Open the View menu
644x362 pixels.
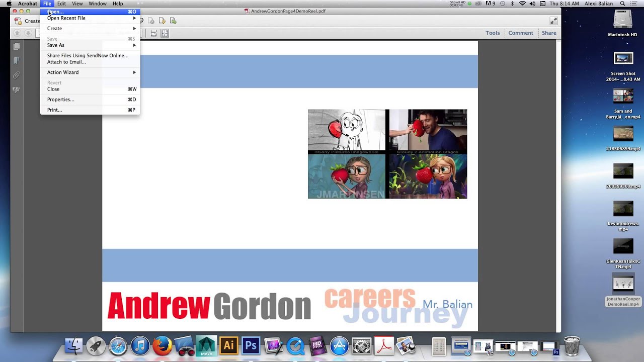click(77, 4)
